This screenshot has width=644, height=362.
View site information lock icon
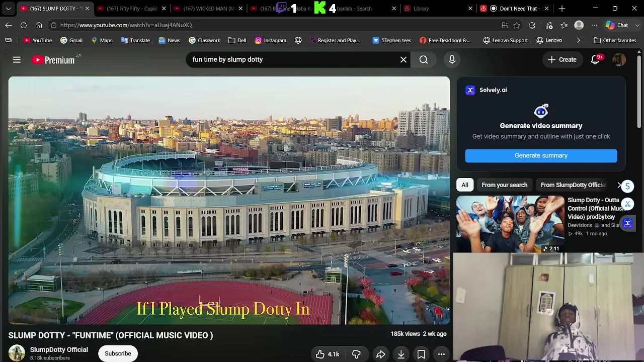(x=53, y=25)
